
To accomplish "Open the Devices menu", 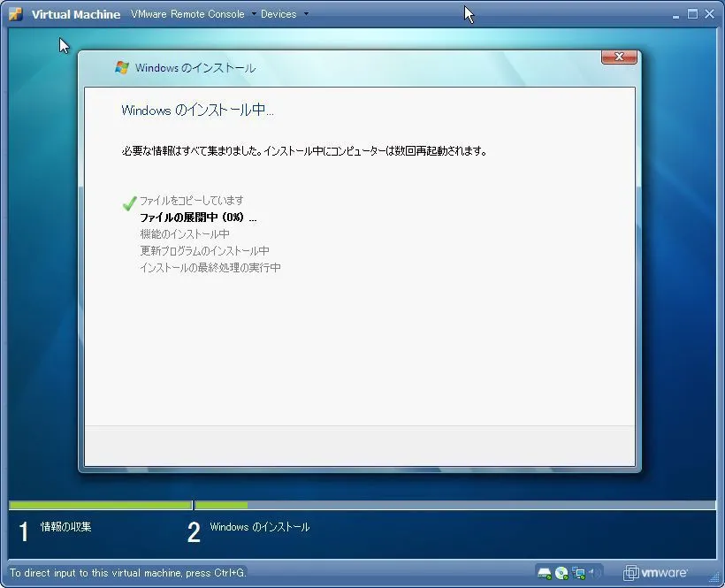I will [279, 14].
